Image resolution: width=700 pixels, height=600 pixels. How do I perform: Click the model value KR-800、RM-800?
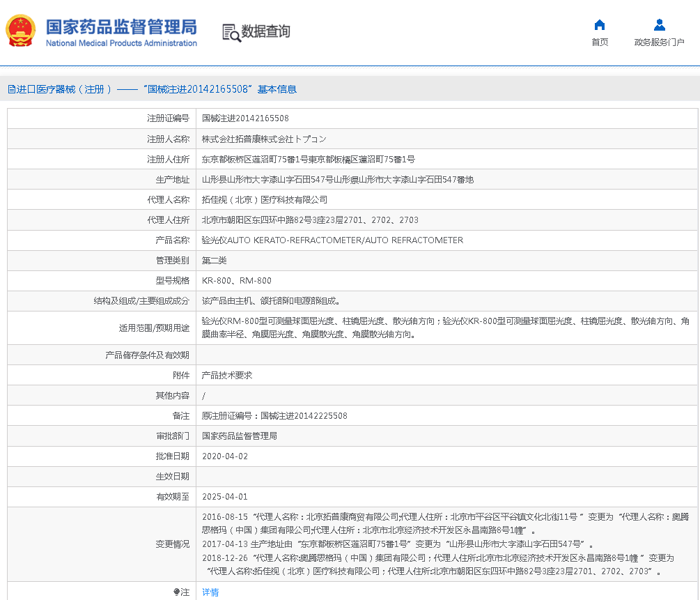tap(237, 281)
